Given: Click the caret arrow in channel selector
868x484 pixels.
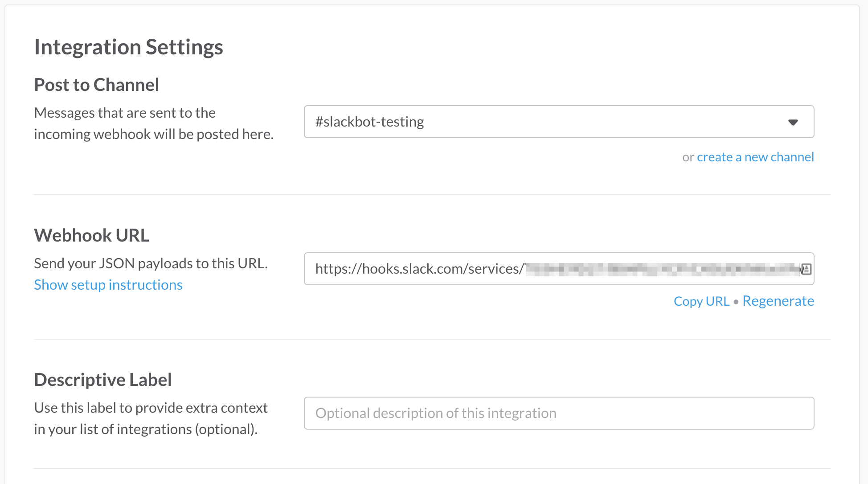Looking at the screenshot, I should (x=793, y=123).
